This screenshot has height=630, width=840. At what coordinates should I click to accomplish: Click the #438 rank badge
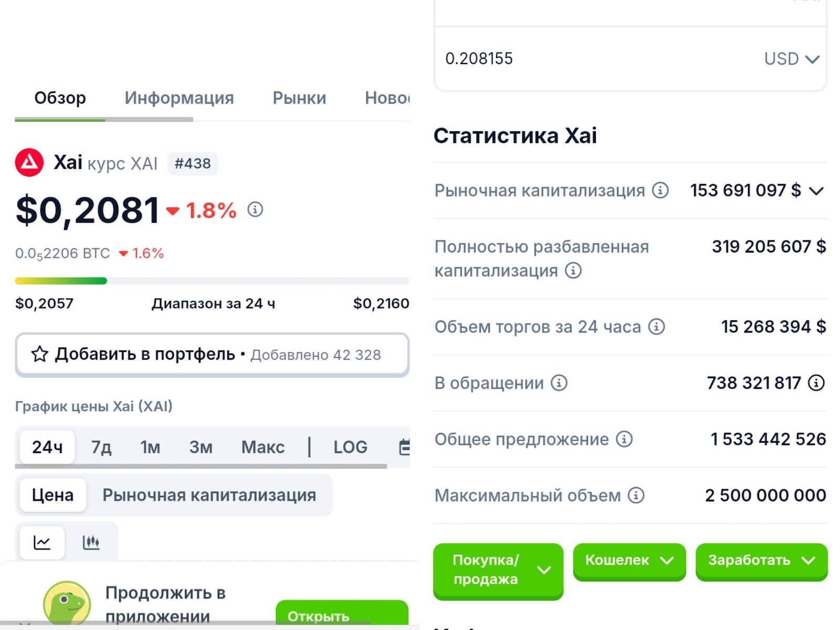pos(193,164)
